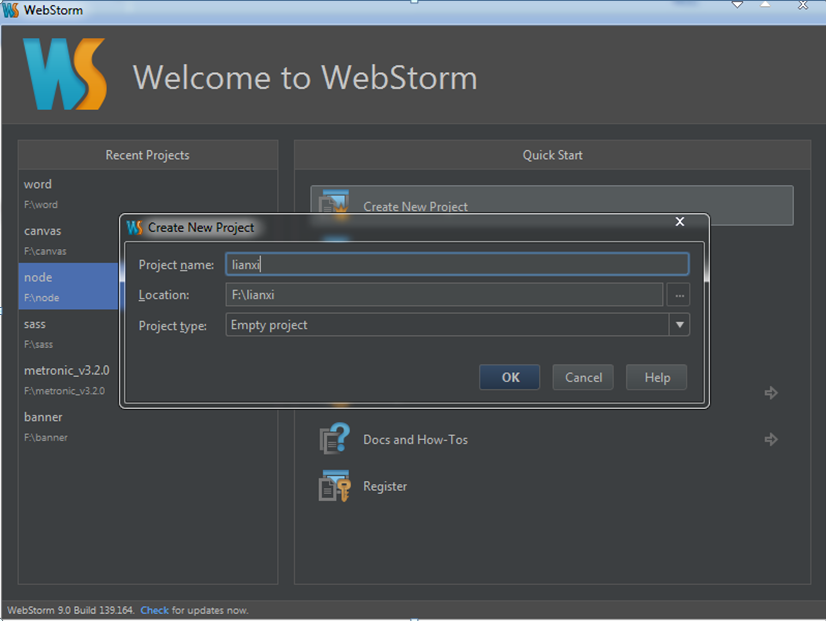The height and width of the screenshot is (621, 826).
Task: Focus the Project name field containing lianxi
Action: click(457, 264)
